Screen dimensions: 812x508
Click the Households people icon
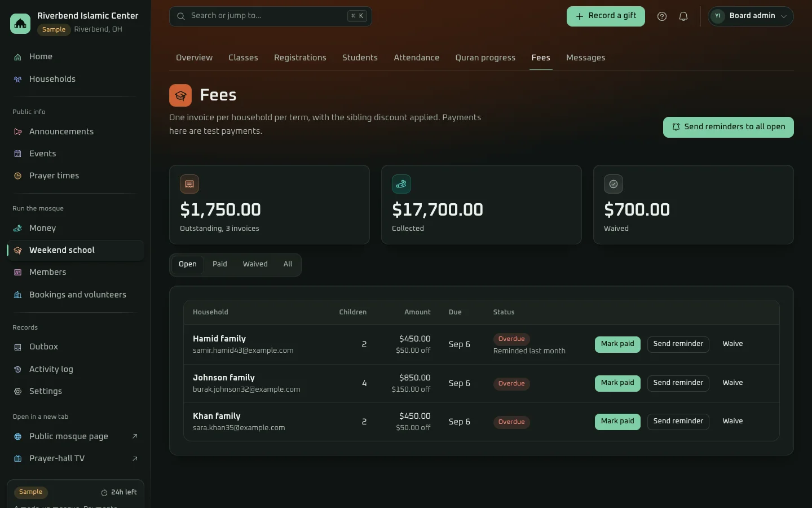click(x=18, y=80)
